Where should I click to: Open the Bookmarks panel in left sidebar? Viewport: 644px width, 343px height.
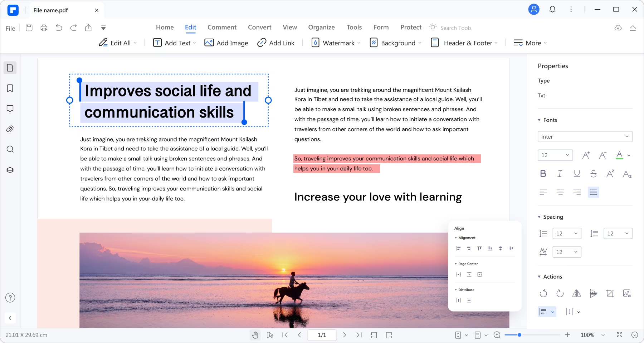(x=10, y=88)
